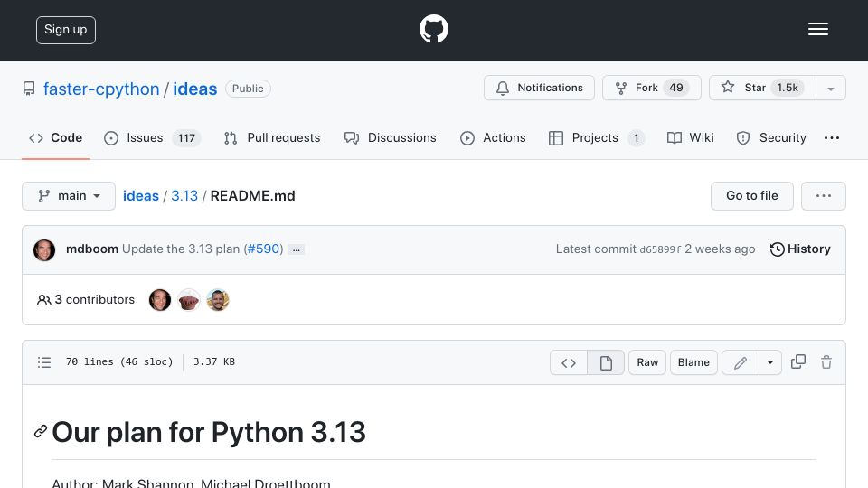Open the second contributor muffin avatar
The width and height of the screenshot is (868, 488).
click(x=189, y=300)
